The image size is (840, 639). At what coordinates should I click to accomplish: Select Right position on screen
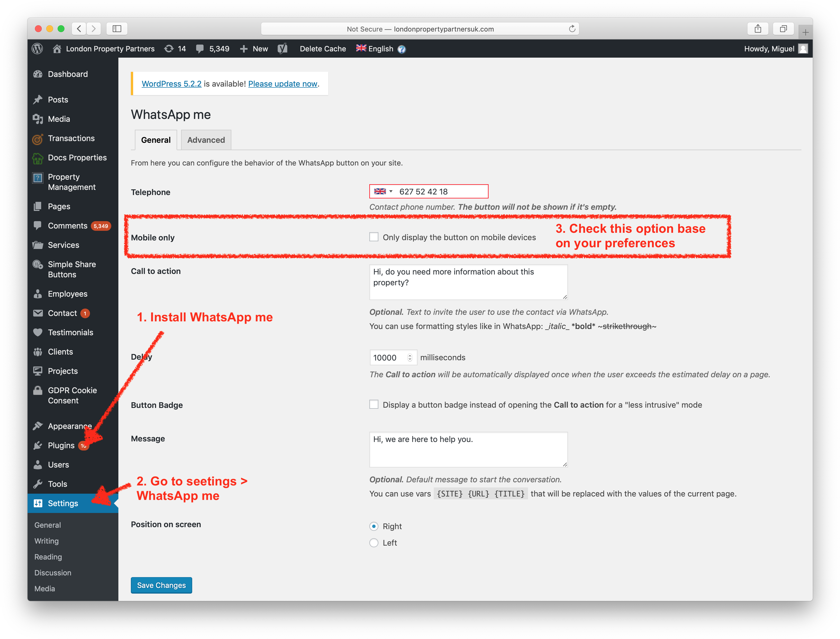coord(374,525)
